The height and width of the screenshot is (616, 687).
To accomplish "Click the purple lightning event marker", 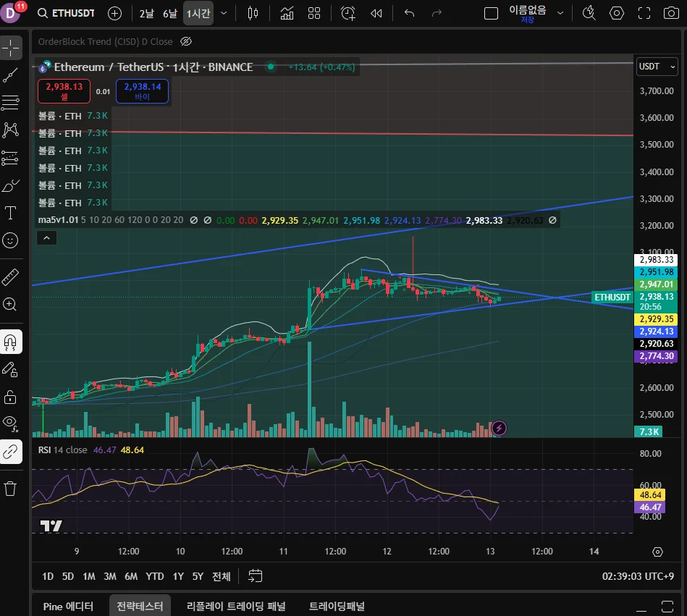I will point(499,429).
